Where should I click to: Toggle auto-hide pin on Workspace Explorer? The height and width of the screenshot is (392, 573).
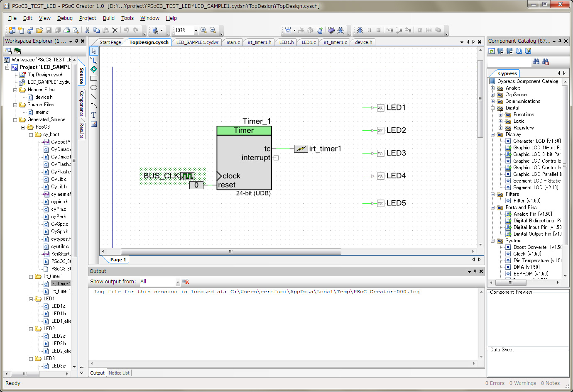[76, 41]
